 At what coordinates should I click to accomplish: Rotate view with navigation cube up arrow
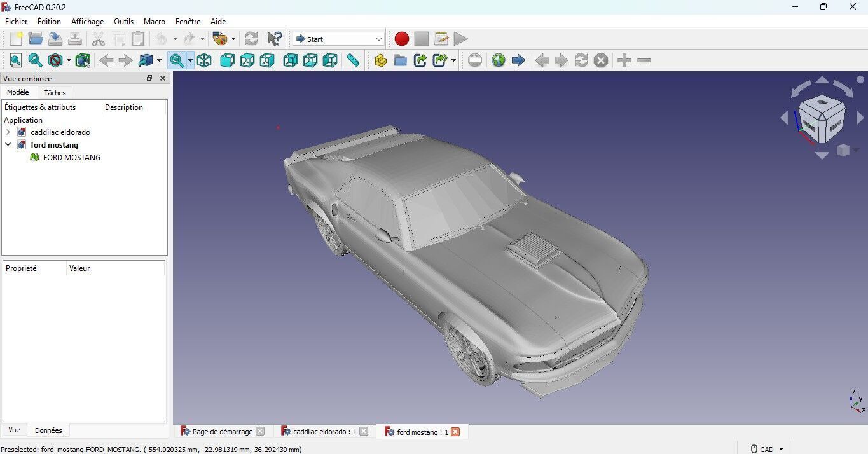(x=822, y=80)
